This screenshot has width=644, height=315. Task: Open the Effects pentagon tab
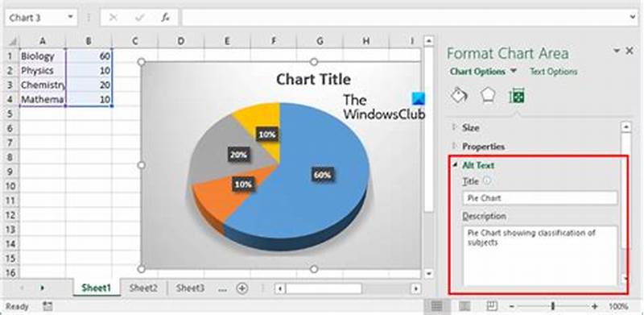click(x=488, y=96)
